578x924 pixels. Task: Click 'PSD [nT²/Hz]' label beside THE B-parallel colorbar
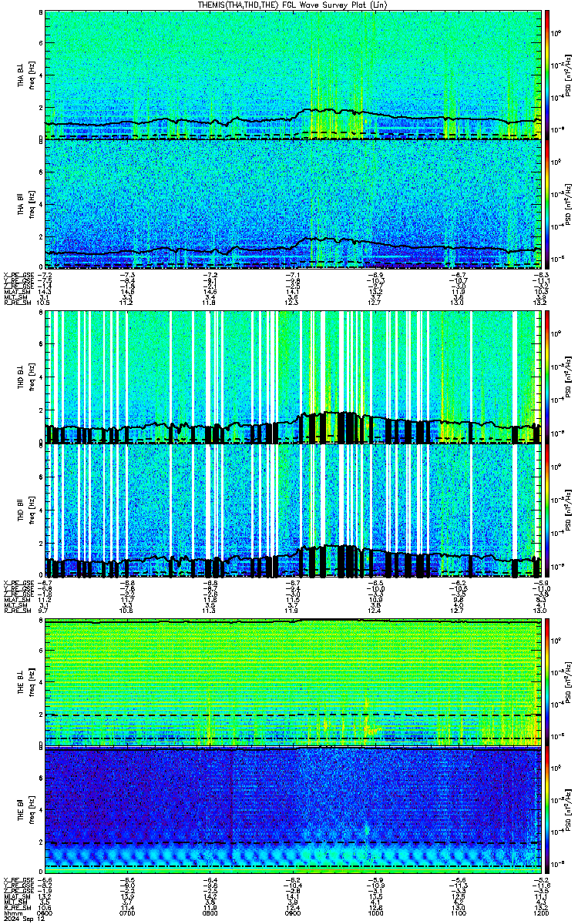569,811
